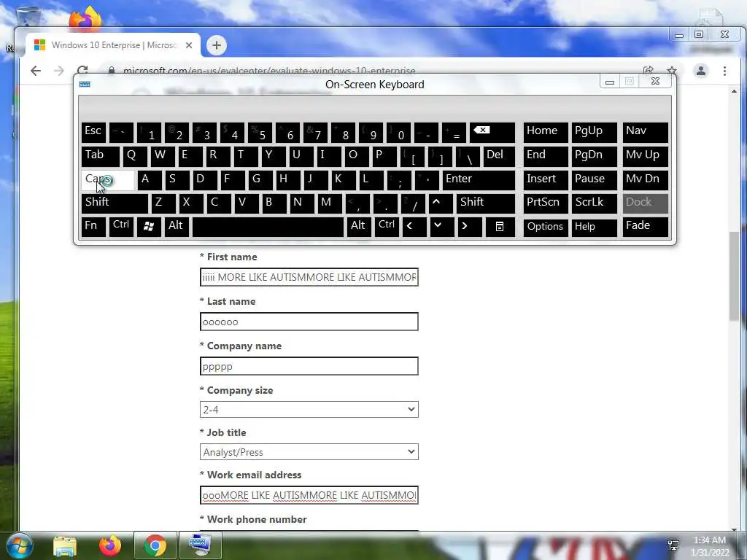Open the Firefox desktop shortcut icon
Image resolution: width=747 pixels, height=560 pixels.
pos(85,18)
